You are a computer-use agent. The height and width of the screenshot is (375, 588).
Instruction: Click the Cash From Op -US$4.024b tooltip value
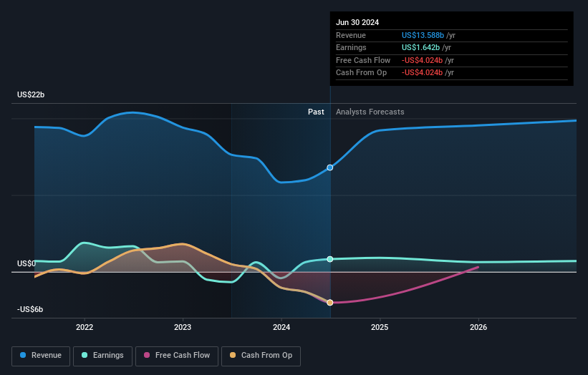pyautogui.click(x=423, y=73)
